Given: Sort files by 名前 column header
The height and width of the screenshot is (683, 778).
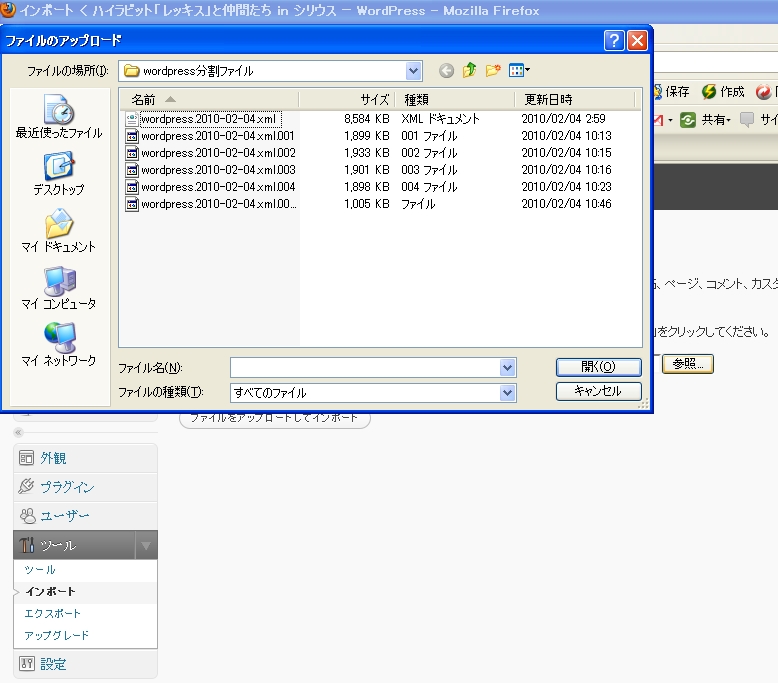Looking at the screenshot, I should point(209,100).
